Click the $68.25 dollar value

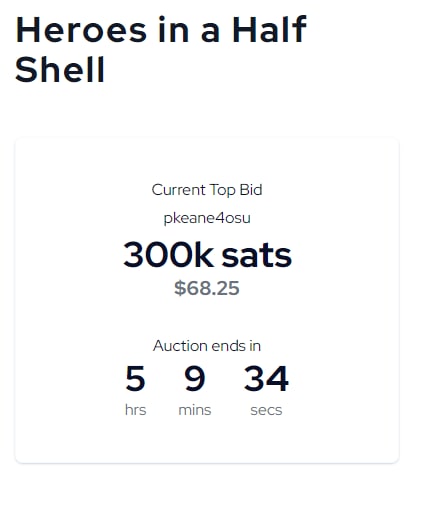point(207,288)
